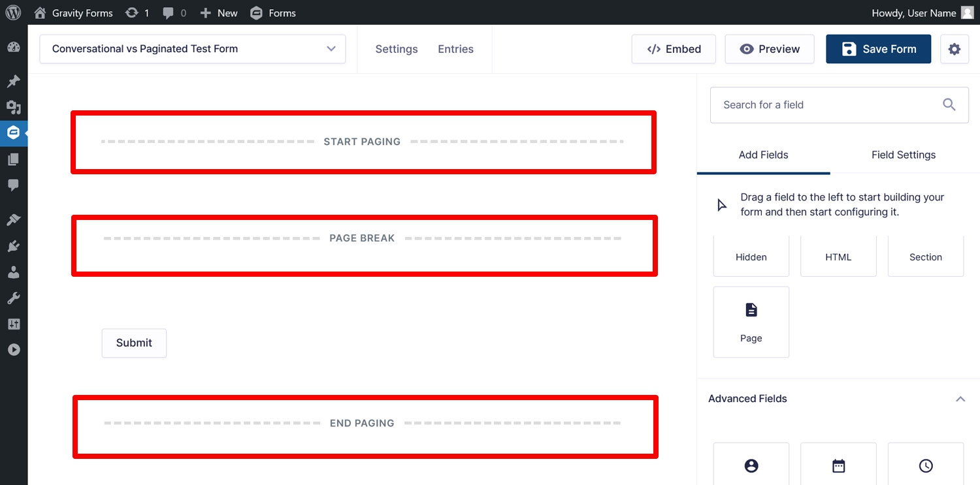Image resolution: width=980 pixels, height=485 pixels.
Task: Switch to the Field Settings tab
Action: (x=904, y=155)
